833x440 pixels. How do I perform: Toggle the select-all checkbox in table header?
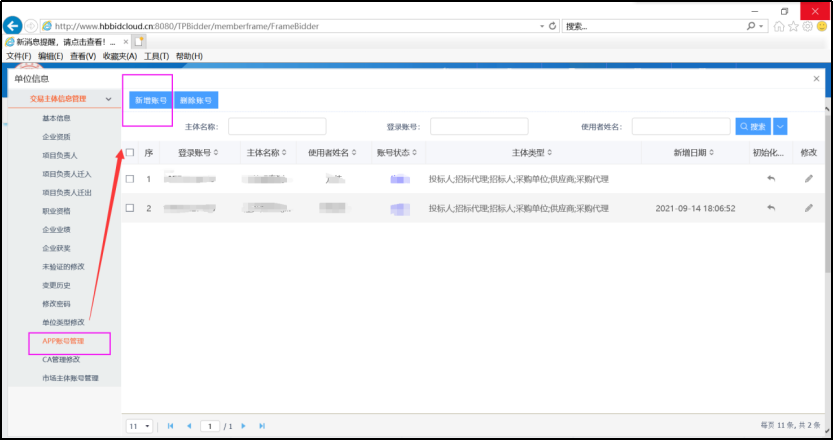tap(130, 153)
